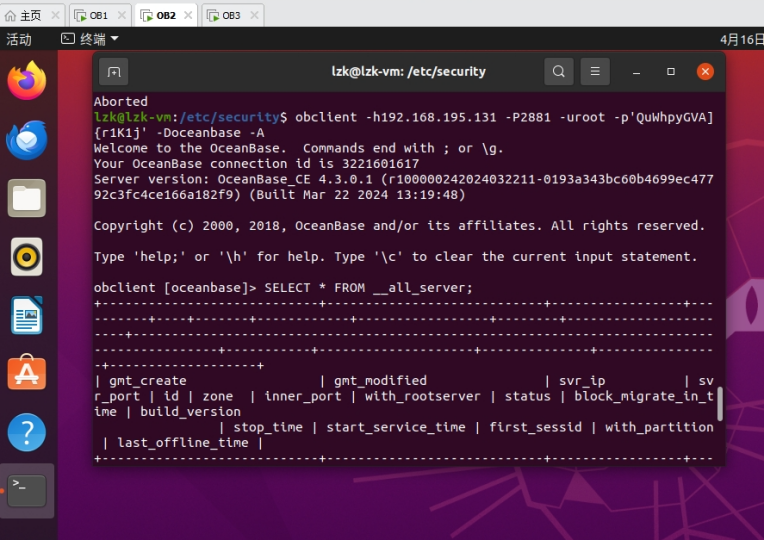Open the Files manager in the dock
The width and height of the screenshot is (764, 540).
[27, 198]
